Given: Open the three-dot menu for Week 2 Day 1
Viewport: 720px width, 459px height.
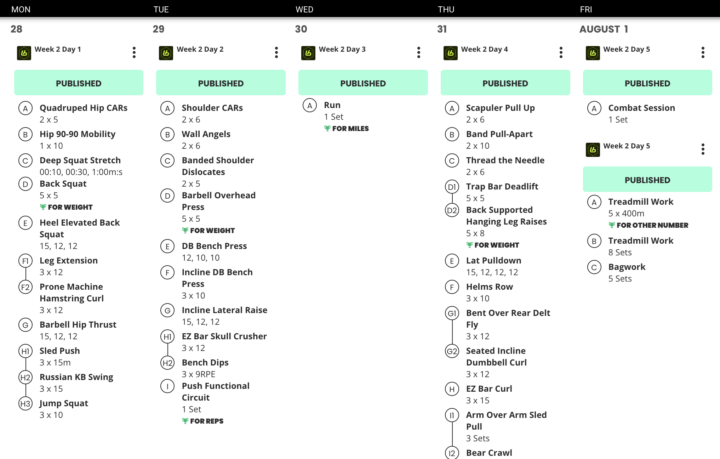Looking at the screenshot, I should pyautogui.click(x=134, y=51).
